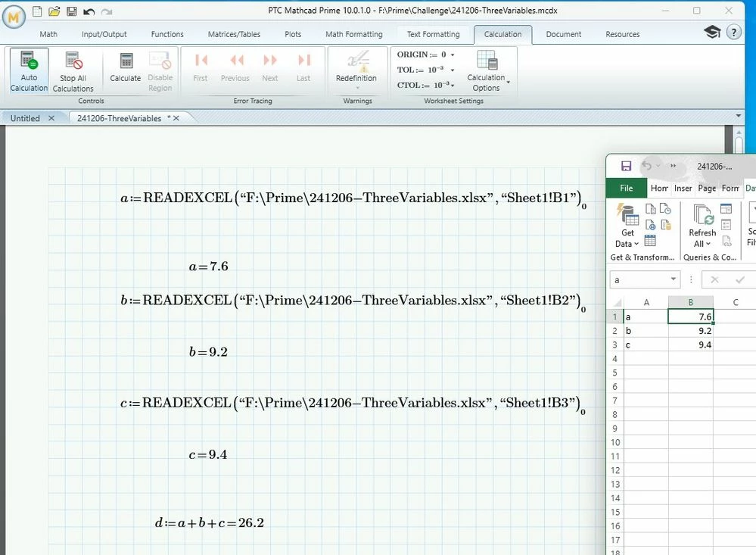Image resolution: width=756 pixels, height=555 pixels.
Task: Close the Untitled worksheet tab
Action: tap(51, 118)
